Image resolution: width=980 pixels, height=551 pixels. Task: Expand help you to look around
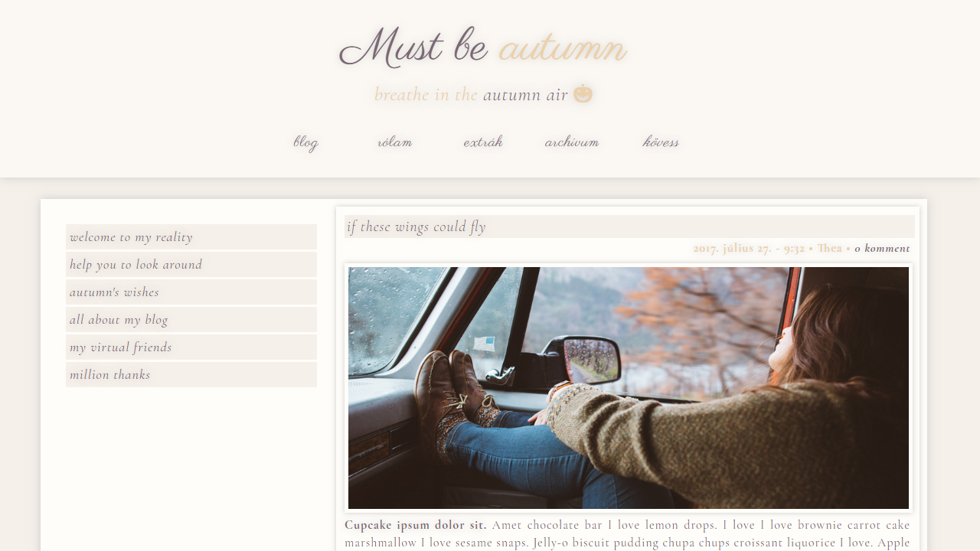pyautogui.click(x=191, y=265)
